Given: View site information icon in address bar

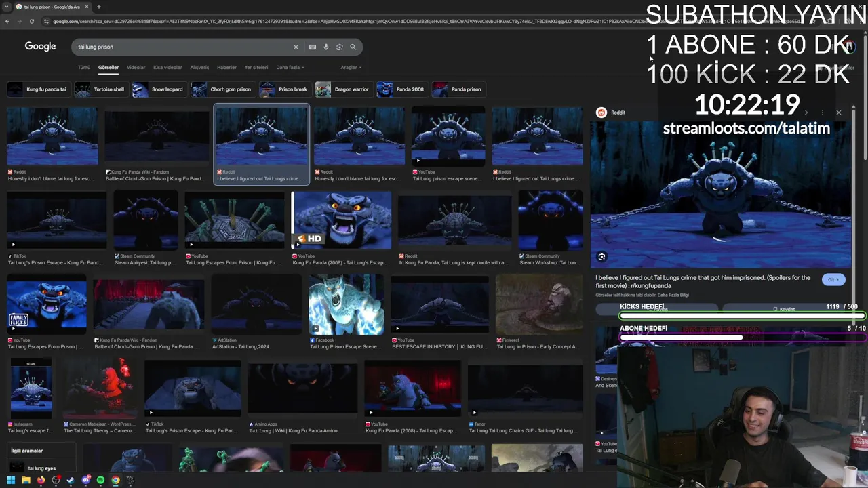Looking at the screenshot, I should coord(46,21).
